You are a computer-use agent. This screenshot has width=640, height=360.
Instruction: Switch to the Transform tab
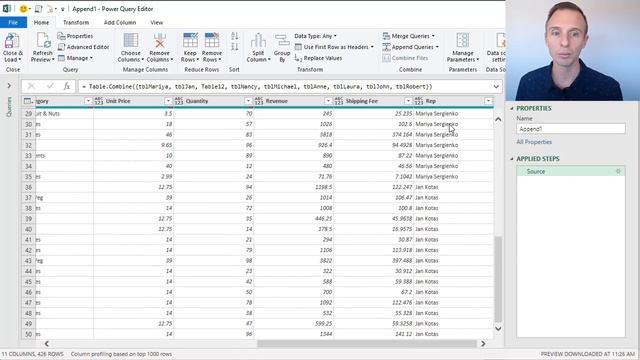[76, 22]
